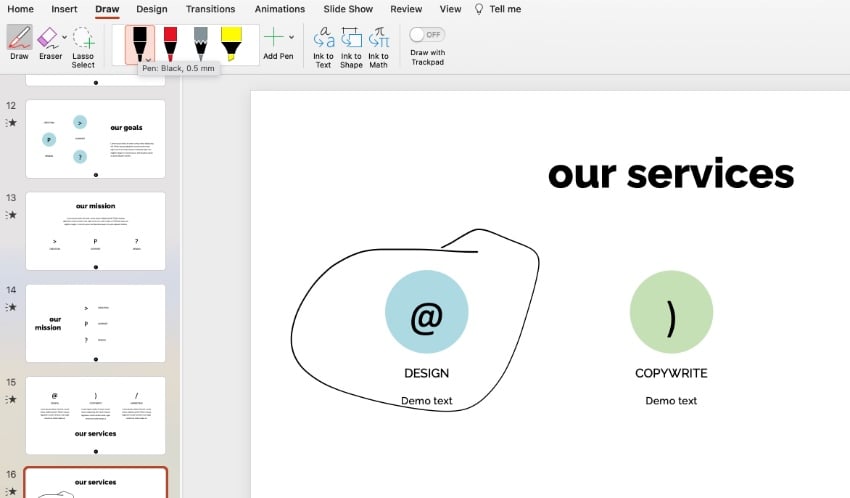Choose the gray pencil tool
The height and width of the screenshot is (498, 850).
tap(200, 43)
